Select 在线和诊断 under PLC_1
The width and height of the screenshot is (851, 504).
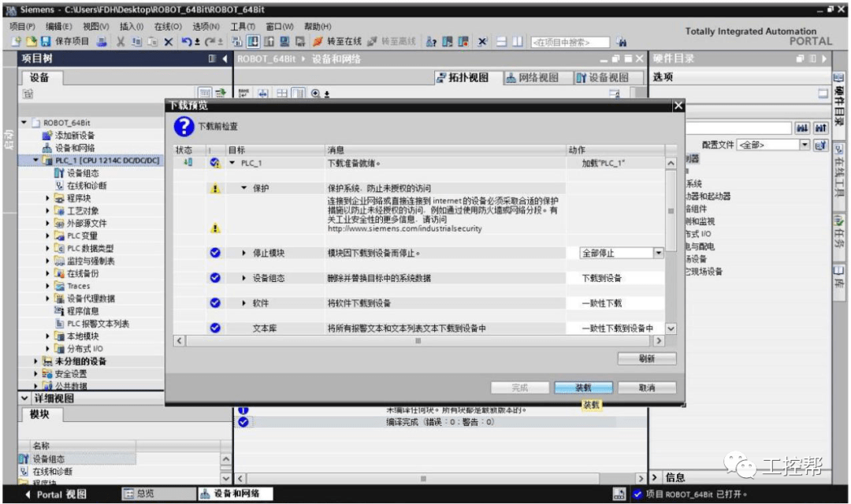[87, 186]
